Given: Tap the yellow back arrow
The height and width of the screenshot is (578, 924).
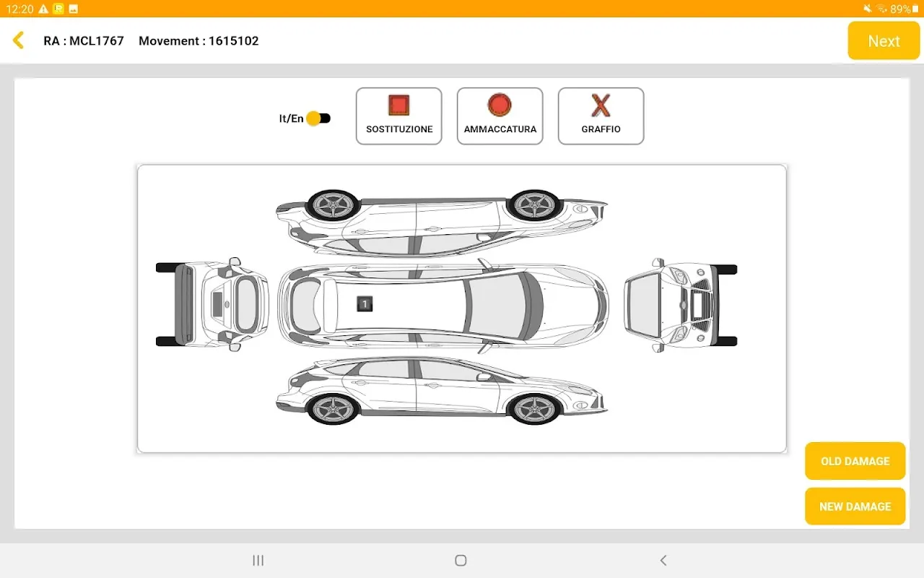Looking at the screenshot, I should click(19, 40).
